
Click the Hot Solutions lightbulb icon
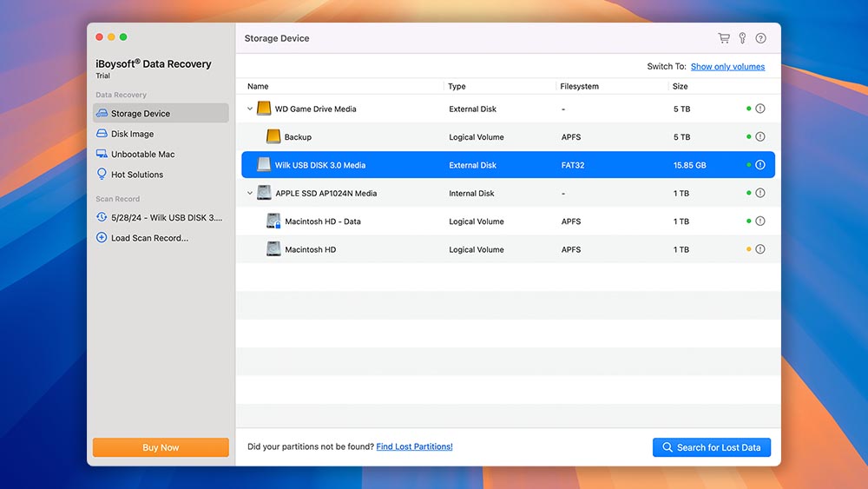point(102,174)
